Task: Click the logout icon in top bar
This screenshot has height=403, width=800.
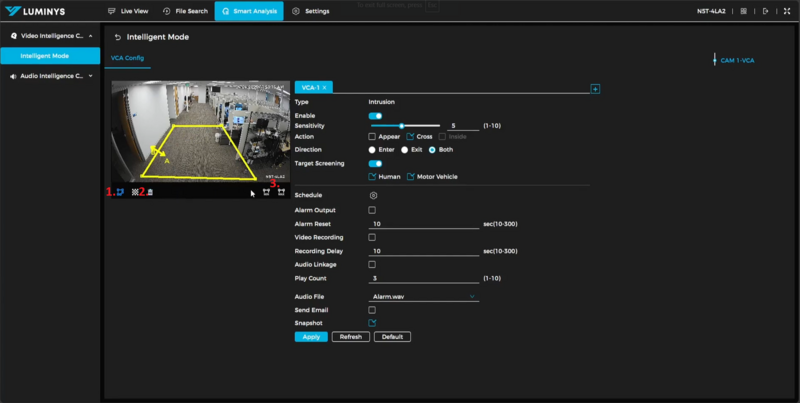Action: (766, 11)
